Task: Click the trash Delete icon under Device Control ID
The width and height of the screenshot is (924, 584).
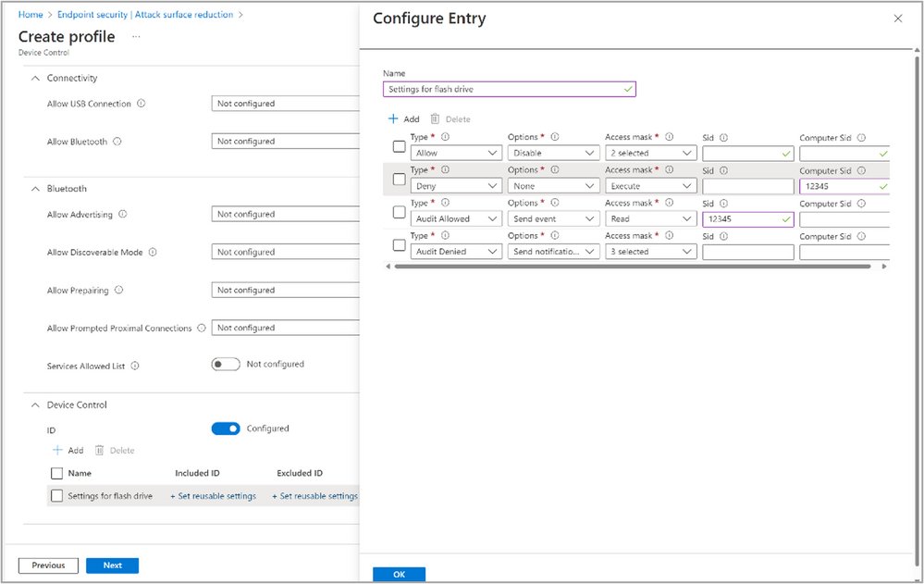Action: tap(100, 450)
